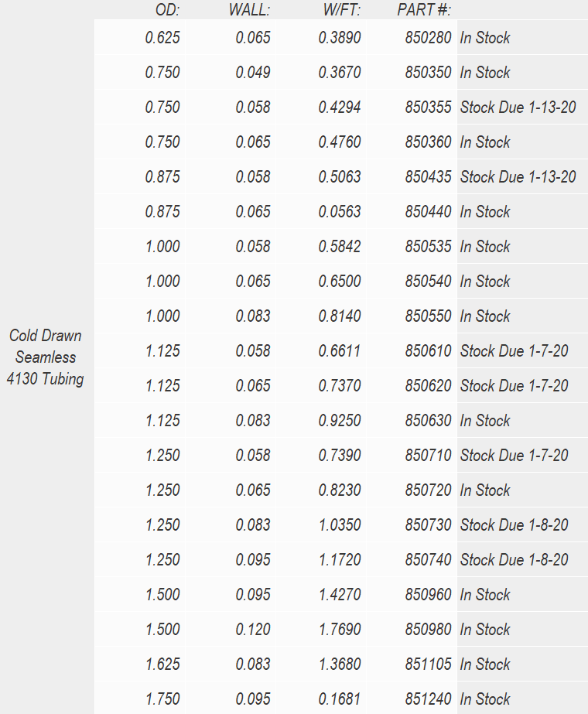Select part number 850960
Image resolution: width=588 pixels, height=714 pixels.
(428, 595)
